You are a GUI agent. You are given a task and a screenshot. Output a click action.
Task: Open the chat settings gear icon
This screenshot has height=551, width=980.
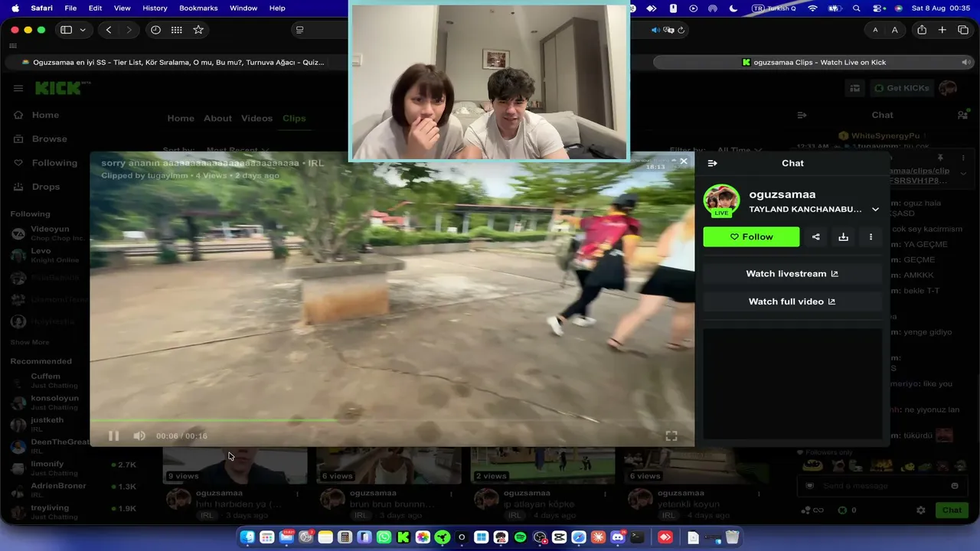pyautogui.click(x=921, y=510)
